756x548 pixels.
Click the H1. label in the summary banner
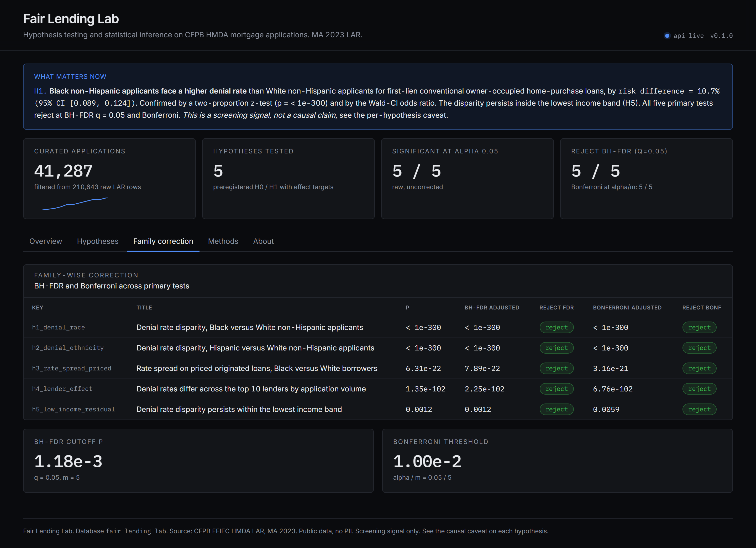40,91
